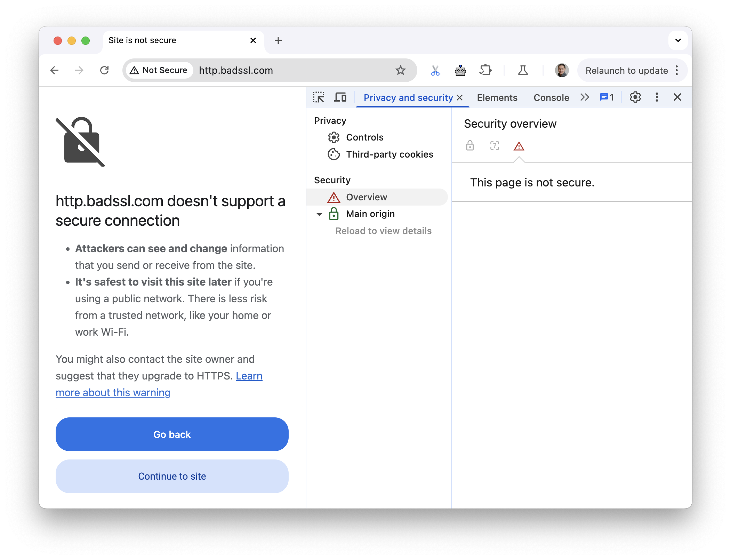Toggle the certificate viewer icon
The width and height of the screenshot is (731, 560).
(x=494, y=146)
